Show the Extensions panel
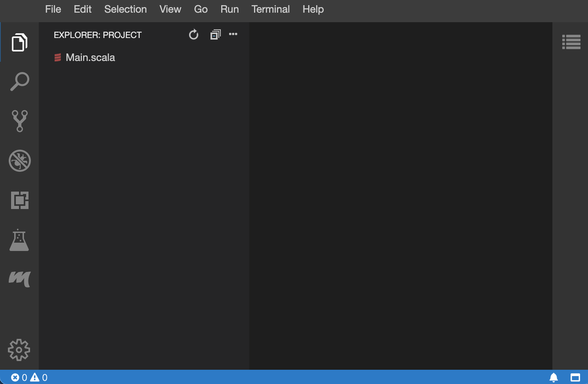Screen dimensions: 588x384 pos(20,200)
